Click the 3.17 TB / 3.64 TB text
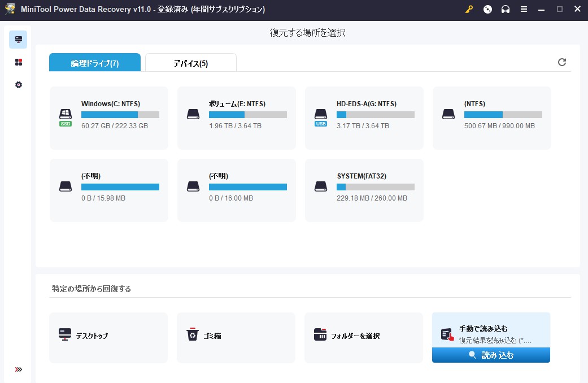The width and height of the screenshot is (588, 383). 363,126
